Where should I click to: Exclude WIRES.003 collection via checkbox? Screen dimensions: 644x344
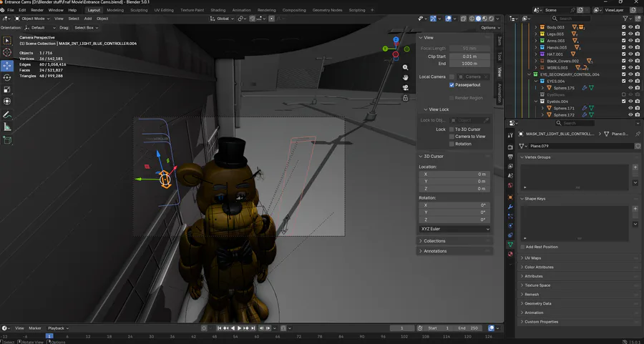624,68
